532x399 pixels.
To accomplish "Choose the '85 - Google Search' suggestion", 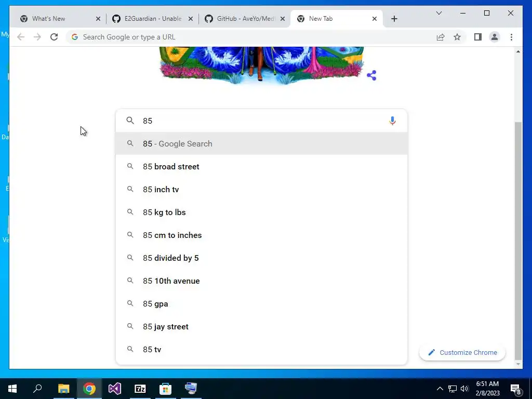I will click(261, 143).
